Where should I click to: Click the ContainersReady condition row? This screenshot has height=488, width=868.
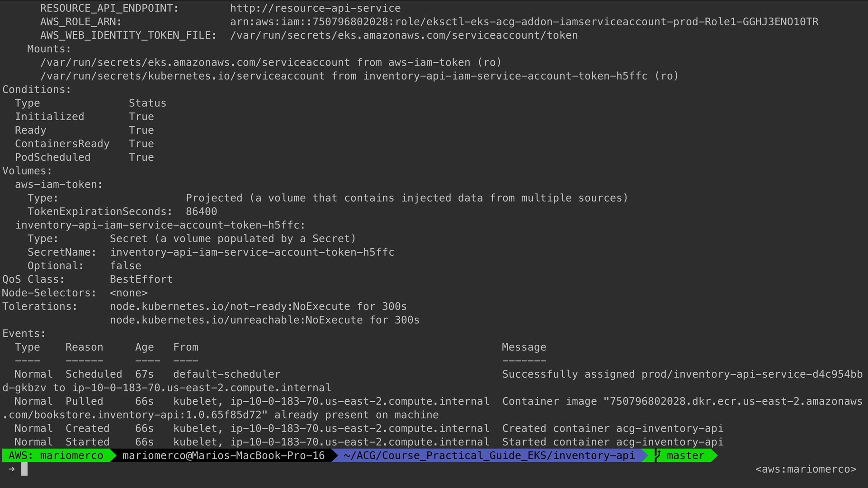click(x=62, y=144)
